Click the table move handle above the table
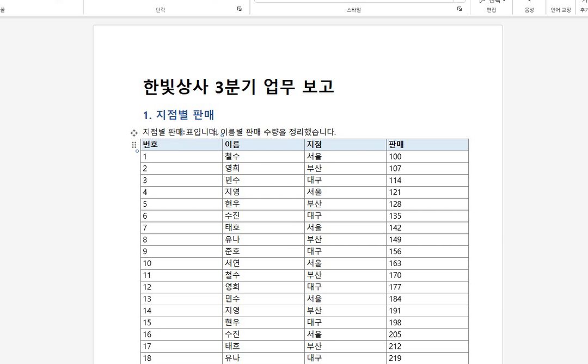 click(134, 133)
